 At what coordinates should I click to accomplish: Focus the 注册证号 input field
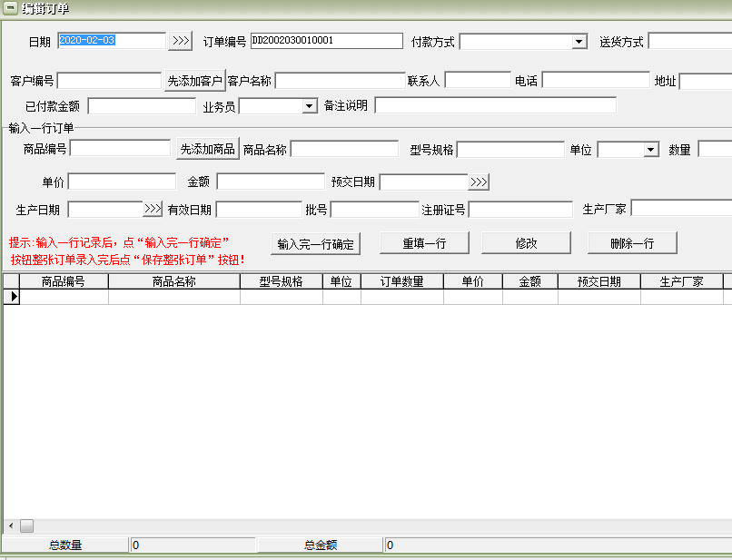pos(521,209)
